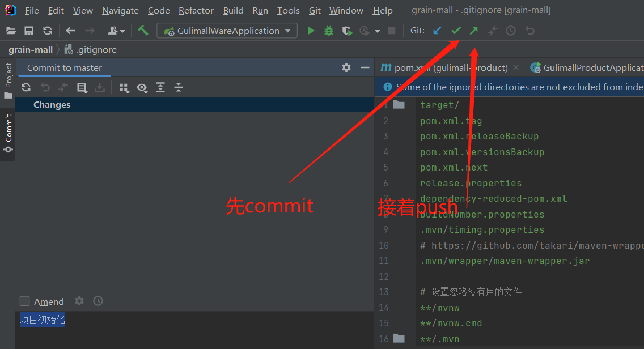This screenshot has height=349, width=644.
Task: Hide the commit panel with minus
Action: coord(365,68)
